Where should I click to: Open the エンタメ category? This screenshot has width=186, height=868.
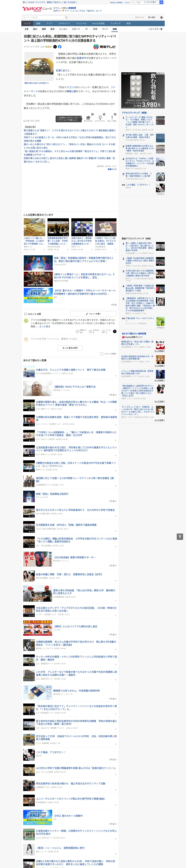pyautogui.click(x=63, y=29)
